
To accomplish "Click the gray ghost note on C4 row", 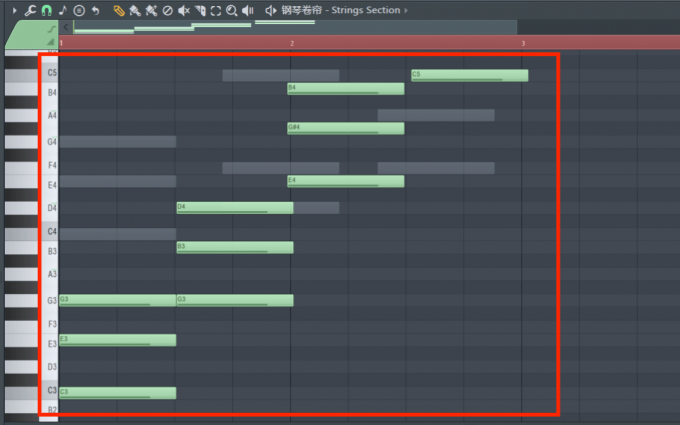I will tap(118, 234).
